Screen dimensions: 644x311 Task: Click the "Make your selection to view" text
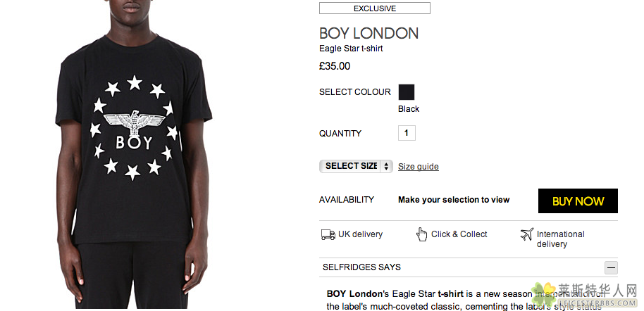coord(454,200)
